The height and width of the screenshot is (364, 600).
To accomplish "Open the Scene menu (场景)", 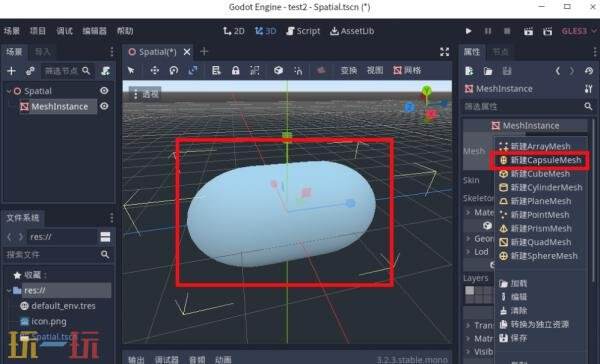I will (12, 31).
